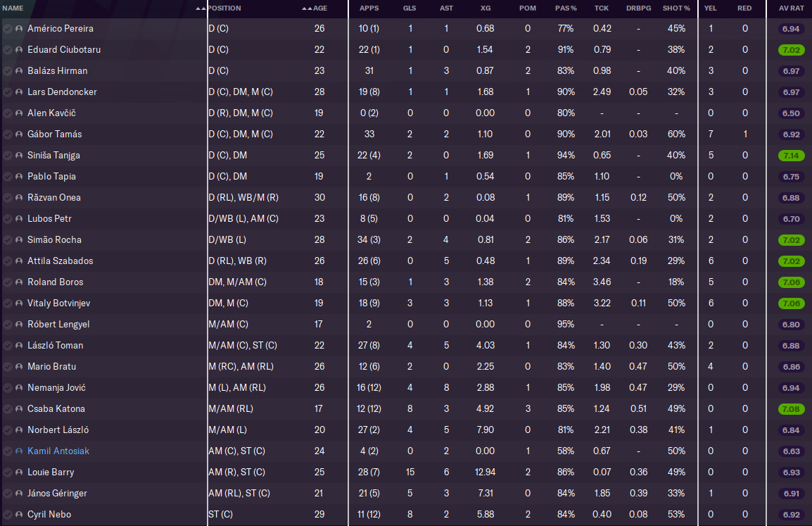Screen dimensions: 812x526
Task: Tick the selection checkmark for Eduard Ciubotaru
Action: click(x=7, y=50)
